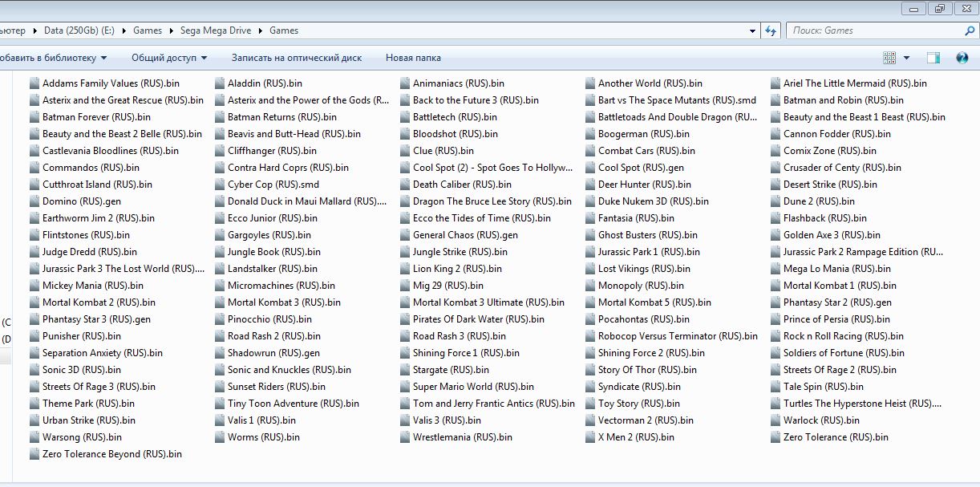The width and height of the screenshot is (980, 487).
Task: Toggle the preview pane icon
Action: [933, 58]
